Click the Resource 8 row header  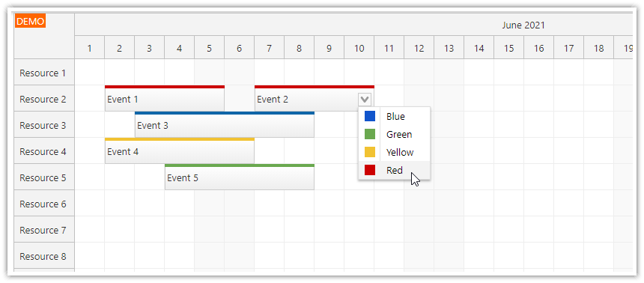44,256
